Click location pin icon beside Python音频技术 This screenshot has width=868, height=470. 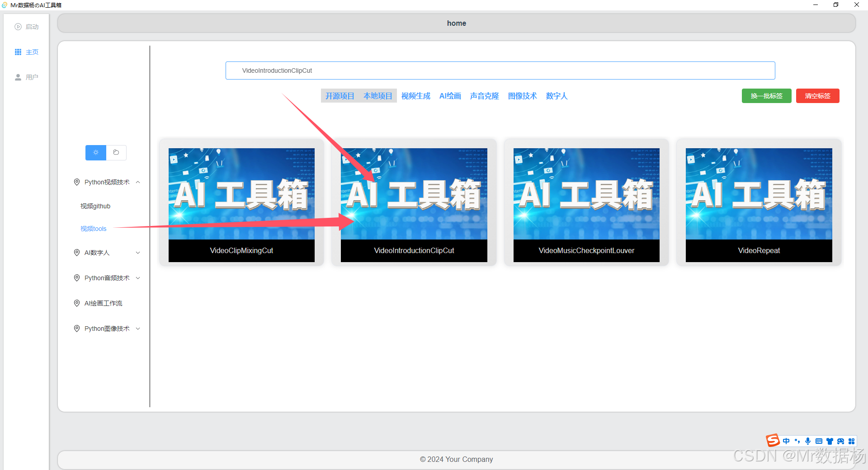(77, 278)
